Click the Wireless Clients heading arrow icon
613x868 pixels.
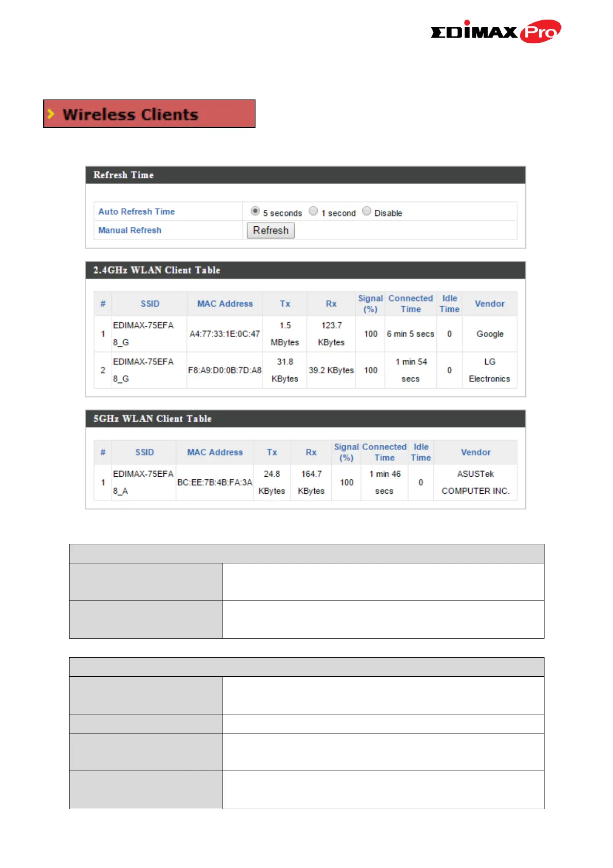pos(50,114)
